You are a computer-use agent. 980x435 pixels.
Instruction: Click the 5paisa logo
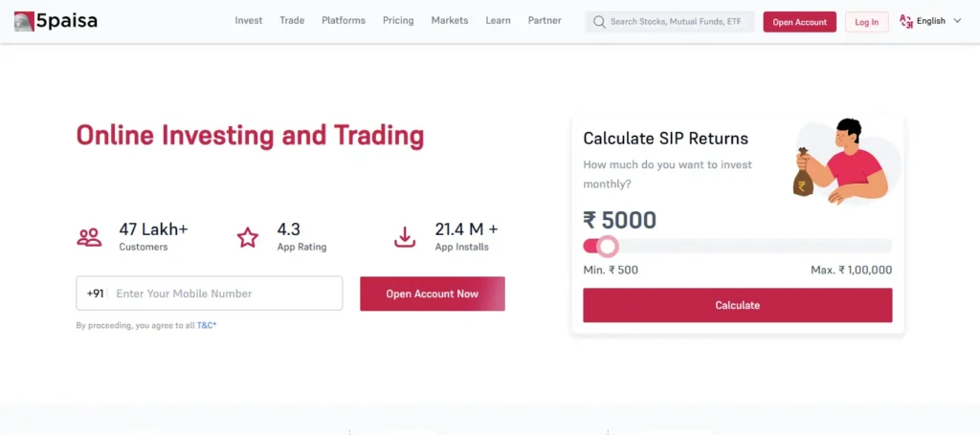(56, 21)
